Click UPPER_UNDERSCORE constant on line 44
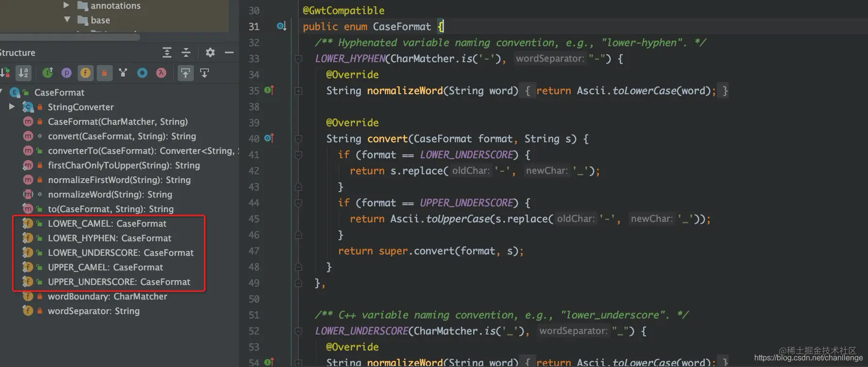Image resolution: width=868 pixels, height=367 pixels. click(x=466, y=202)
